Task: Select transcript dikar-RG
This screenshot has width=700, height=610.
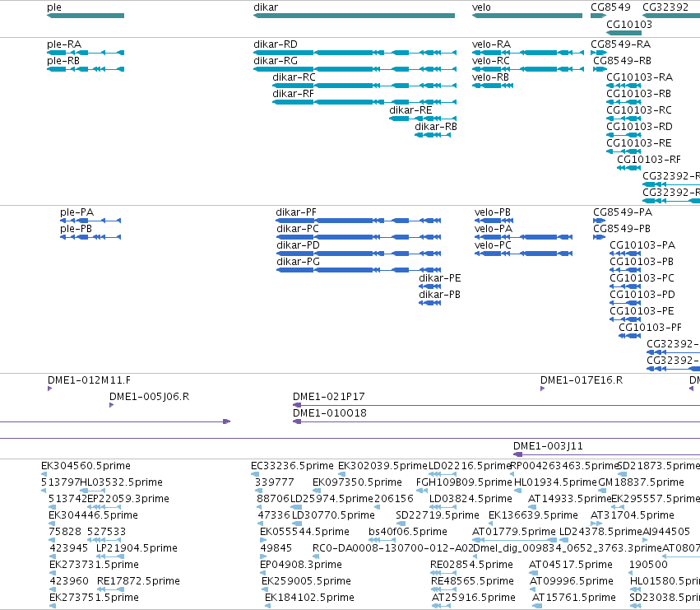Action: [355, 69]
